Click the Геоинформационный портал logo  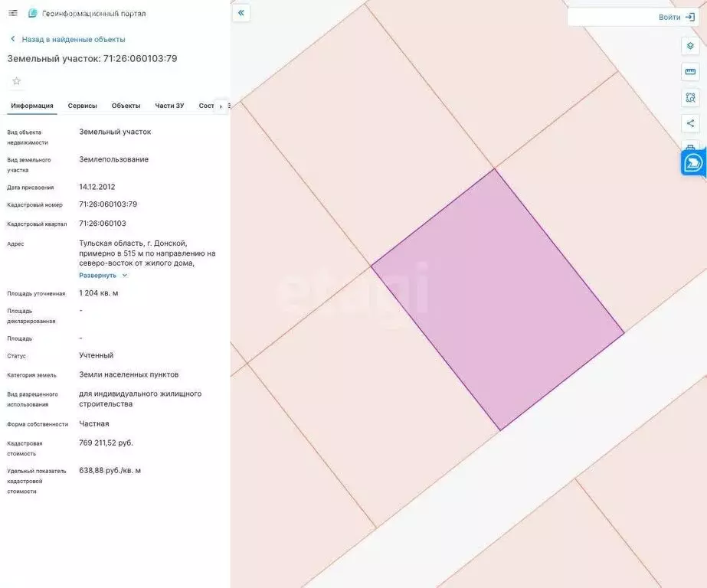point(32,14)
